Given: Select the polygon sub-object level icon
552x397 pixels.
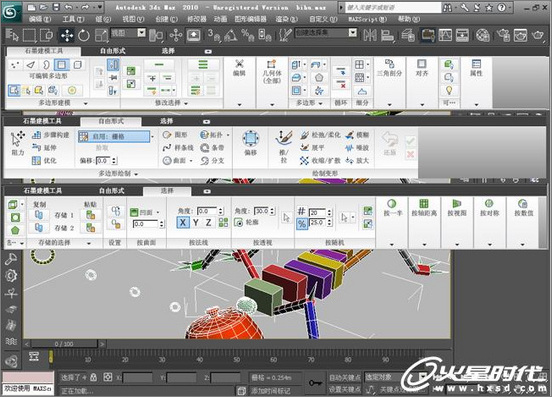Looking at the screenshot, I should coord(61,65).
